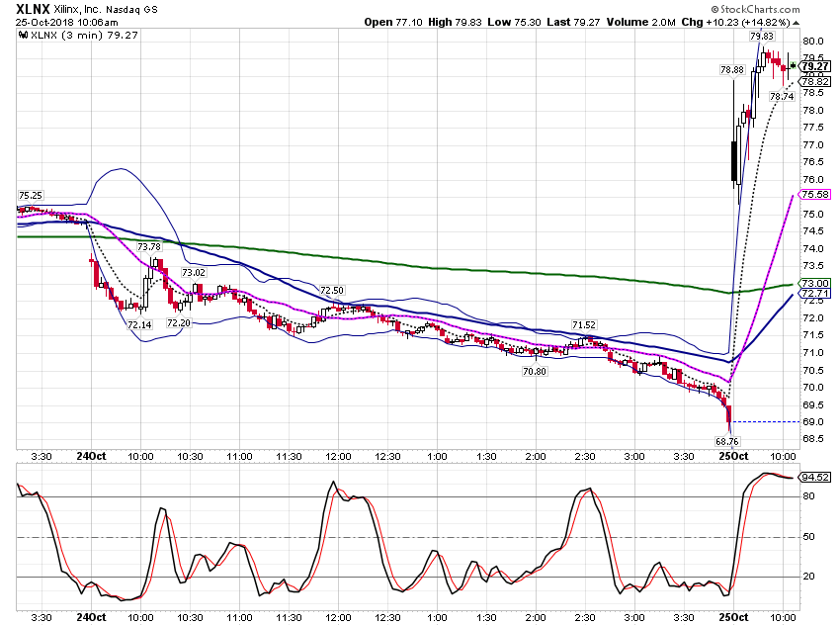Click the 68.5 label on the price axis
Image resolution: width=840 pixels, height=626 pixels.
[812, 439]
